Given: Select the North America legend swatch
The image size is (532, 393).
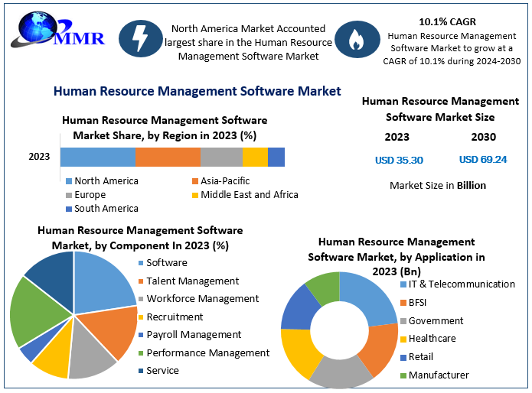Looking at the screenshot, I should click(69, 181).
